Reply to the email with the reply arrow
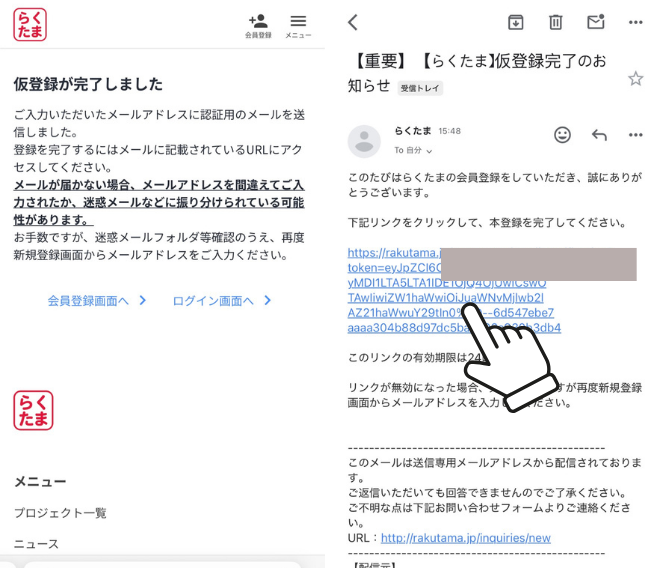 coord(599,135)
